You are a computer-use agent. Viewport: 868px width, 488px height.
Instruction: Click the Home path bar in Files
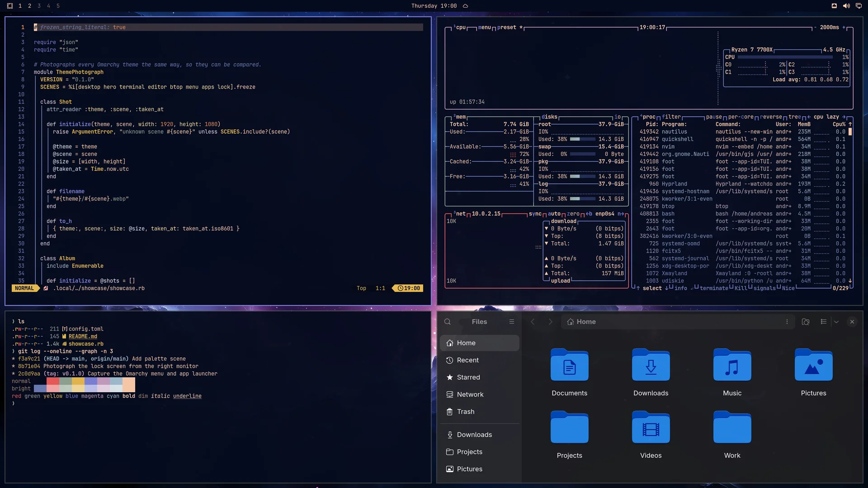[x=677, y=322]
